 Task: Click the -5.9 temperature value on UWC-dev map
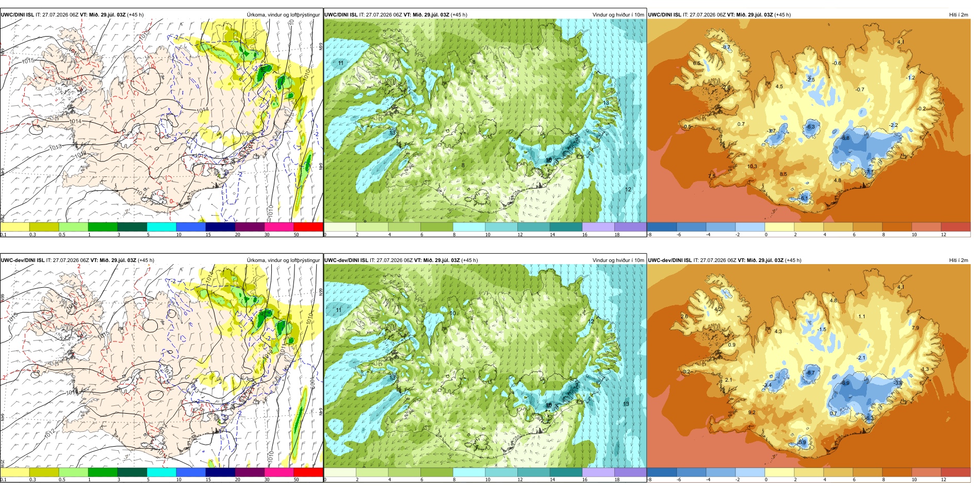(802, 443)
